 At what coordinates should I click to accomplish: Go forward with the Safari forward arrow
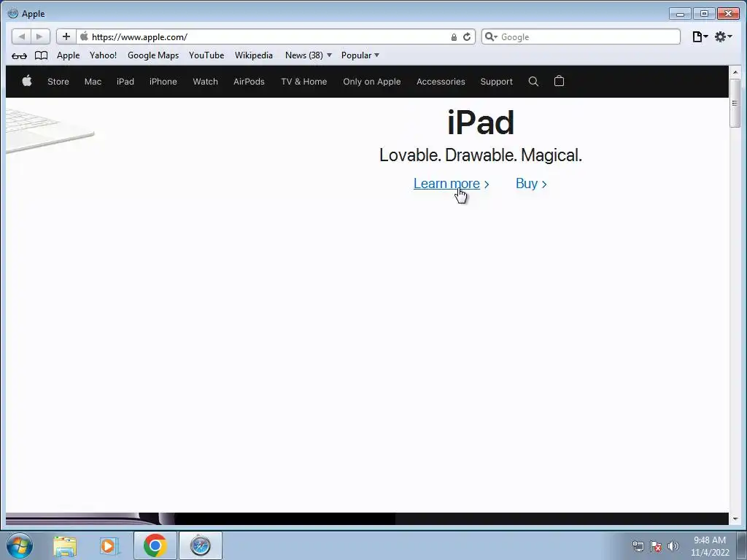tap(40, 36)
